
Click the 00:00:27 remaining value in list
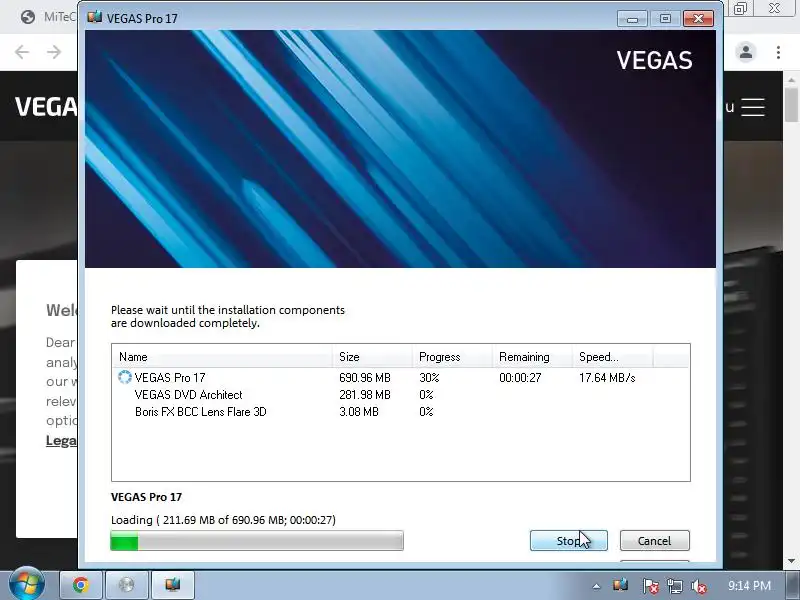click(520, 378)
